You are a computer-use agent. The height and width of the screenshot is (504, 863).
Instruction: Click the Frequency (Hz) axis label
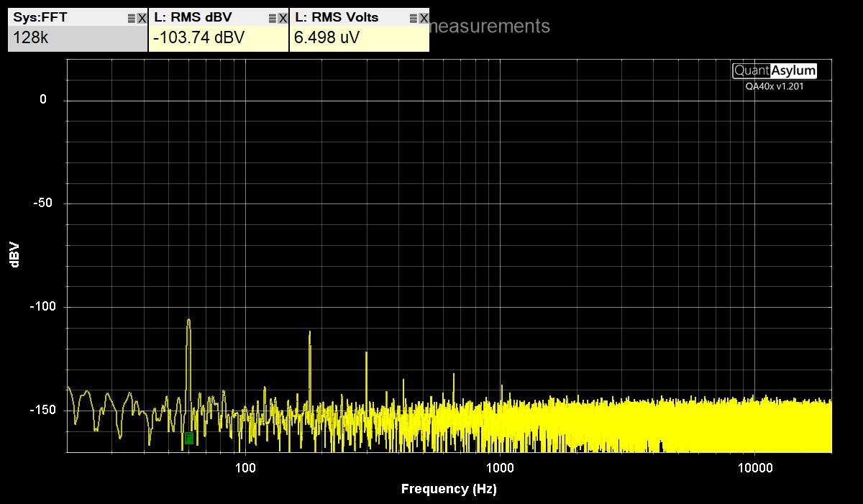click(x=449, y=489)
